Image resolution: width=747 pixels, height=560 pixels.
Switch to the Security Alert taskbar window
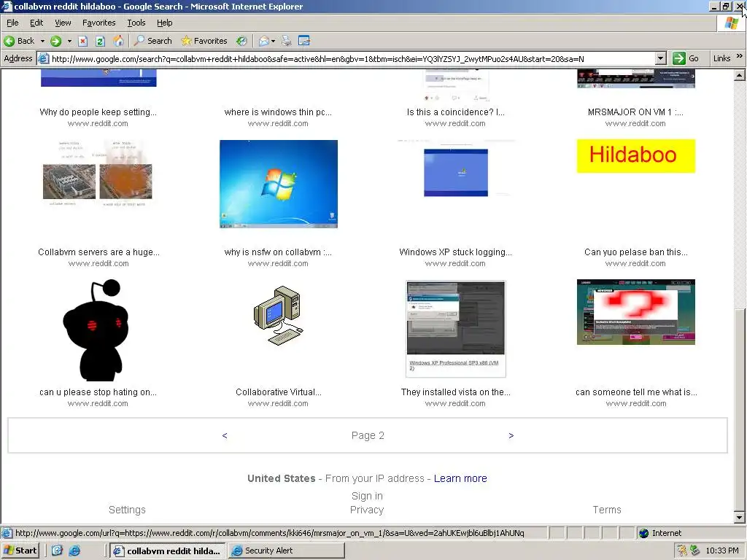click(286, 551)
